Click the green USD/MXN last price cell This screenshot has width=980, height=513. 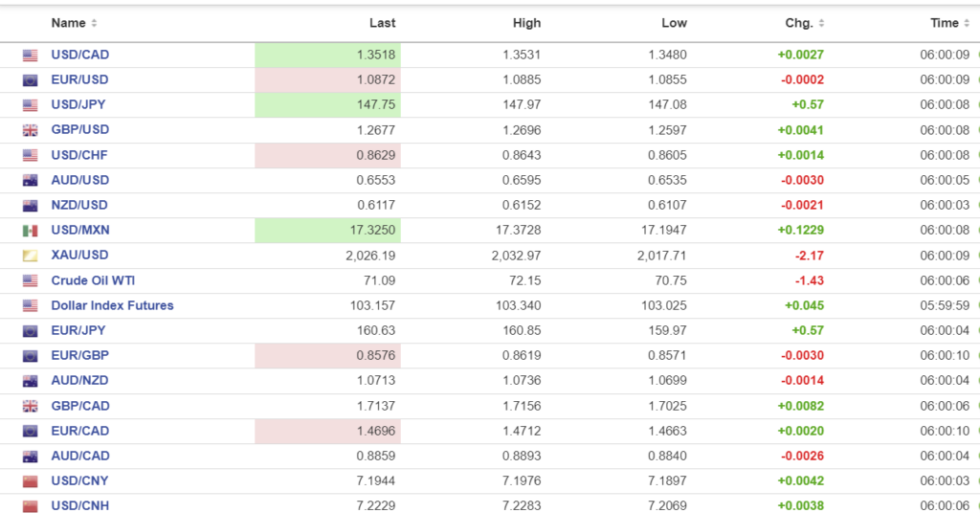tap(327, 231)
